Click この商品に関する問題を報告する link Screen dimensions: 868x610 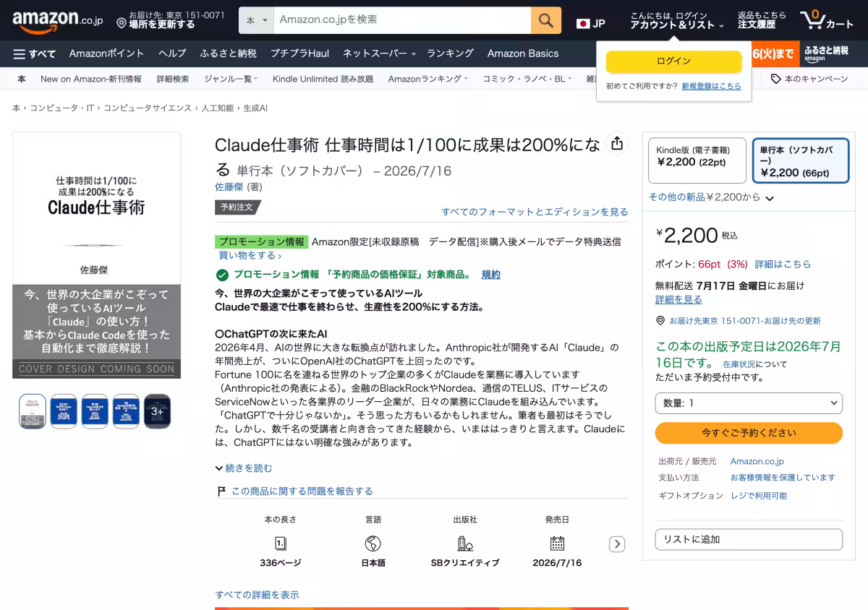coord(302,491)
